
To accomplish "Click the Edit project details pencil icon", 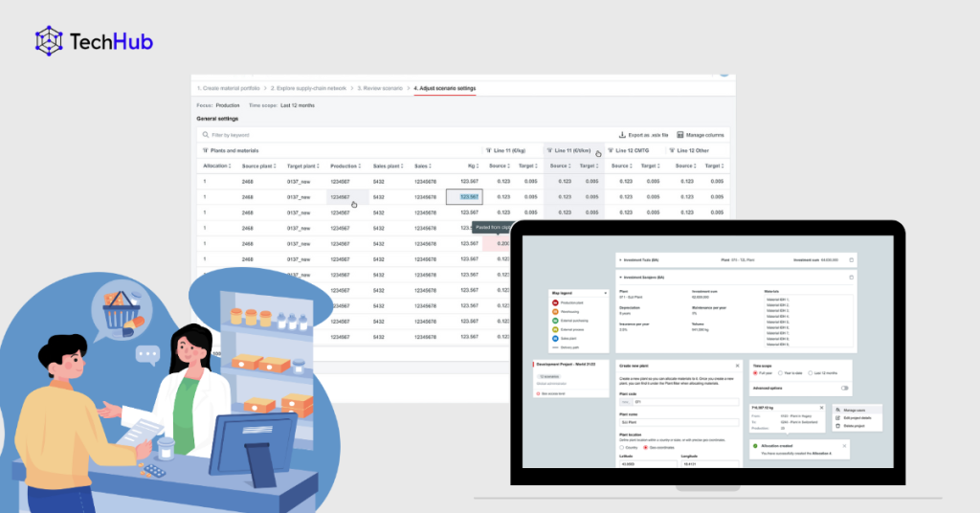I will tap(838, 417).
